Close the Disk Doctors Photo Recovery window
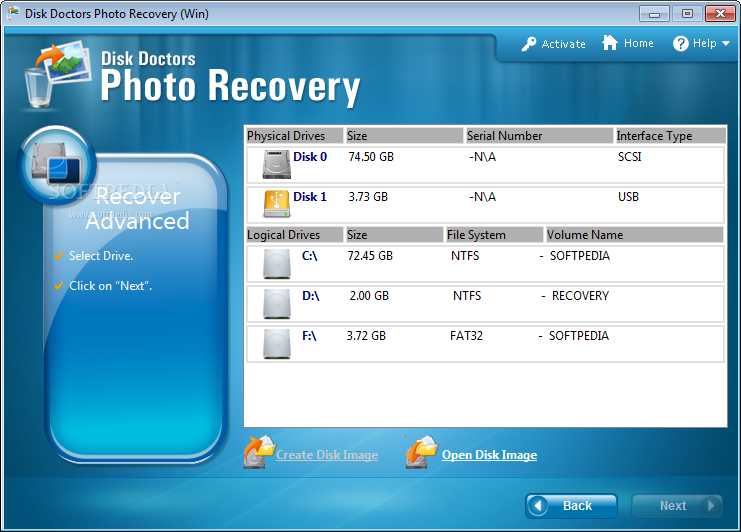This screenshot has height=532, width=741. [720, 14]
